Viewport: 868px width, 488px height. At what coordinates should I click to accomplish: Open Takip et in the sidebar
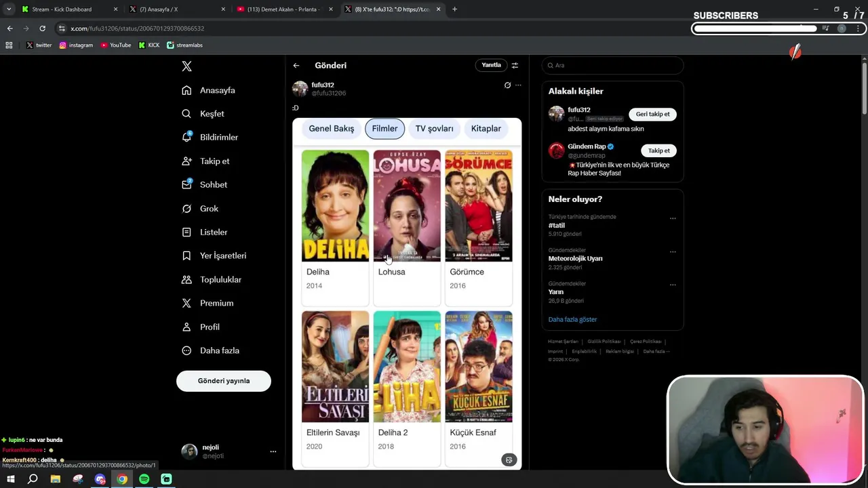pos(205,161)
